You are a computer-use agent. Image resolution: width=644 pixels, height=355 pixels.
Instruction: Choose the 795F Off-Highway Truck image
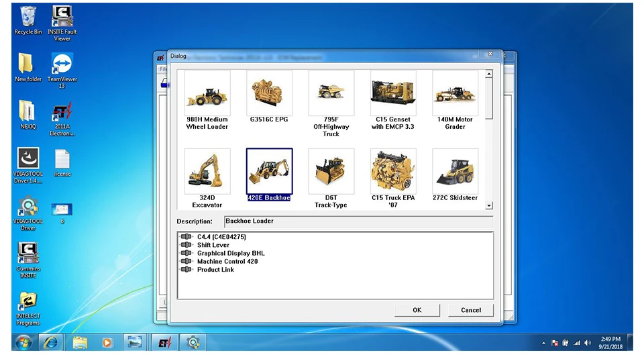(331, 93)
